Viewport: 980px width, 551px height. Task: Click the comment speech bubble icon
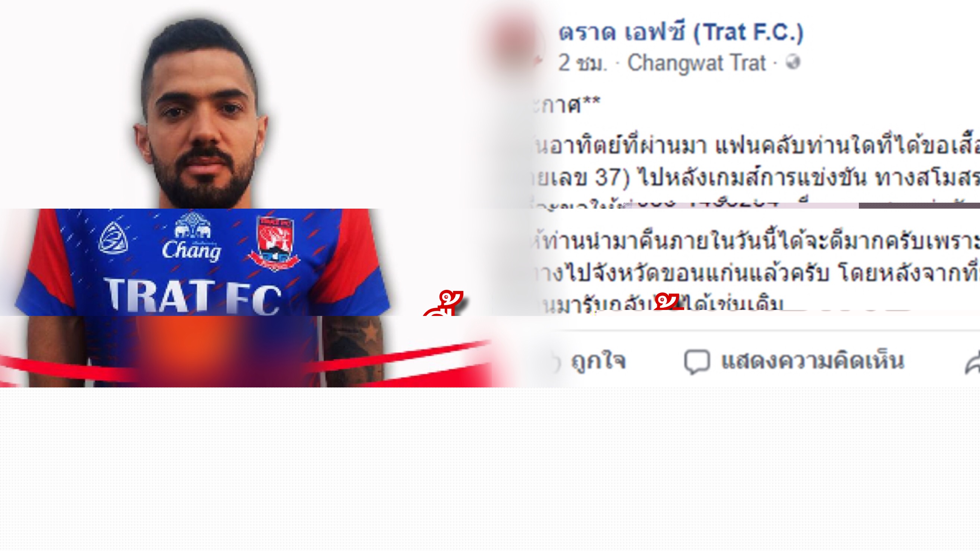[x=697, y=361]
